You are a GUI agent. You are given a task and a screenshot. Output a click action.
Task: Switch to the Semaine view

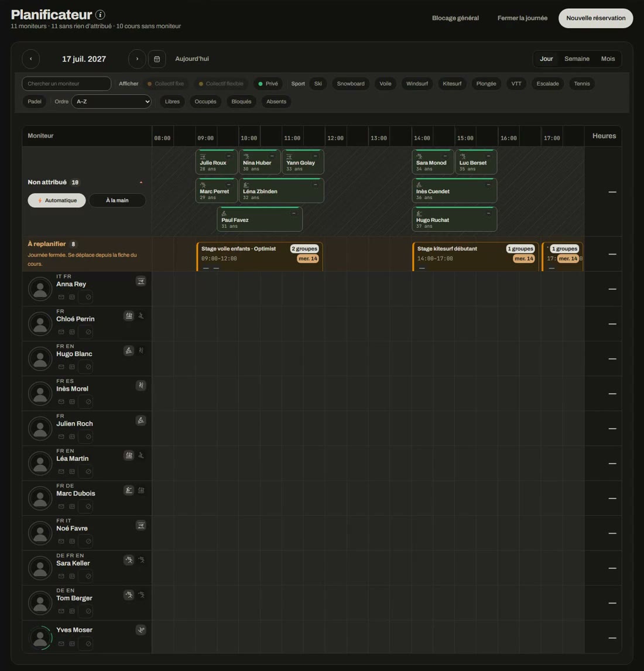[x=577, y=59]
